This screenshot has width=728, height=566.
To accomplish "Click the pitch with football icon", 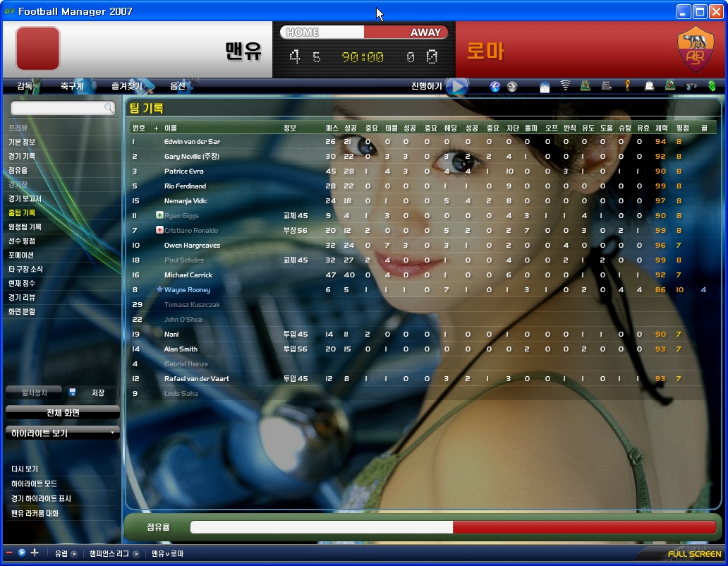I will (670, 85).
